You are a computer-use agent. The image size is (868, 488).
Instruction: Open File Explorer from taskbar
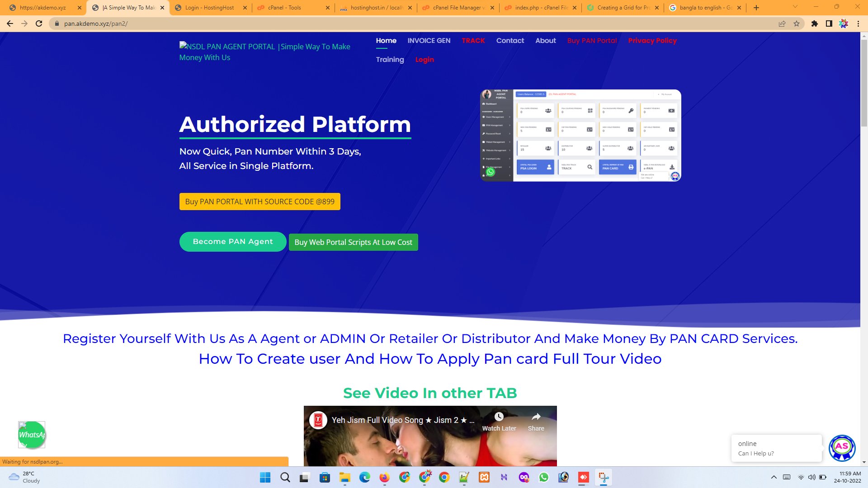click(345, 478)
